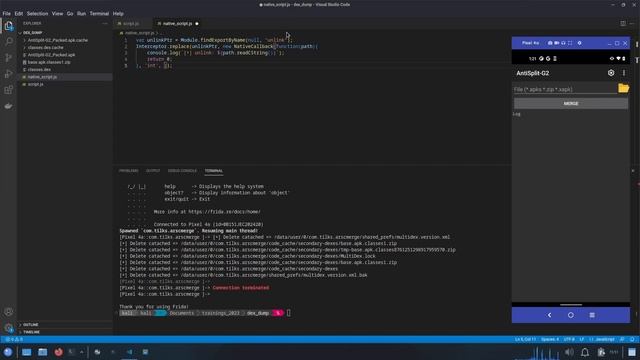Open the View menu
Image resolution: width=640 pixels, height=360 pixels.
click(x=57, y=13)
